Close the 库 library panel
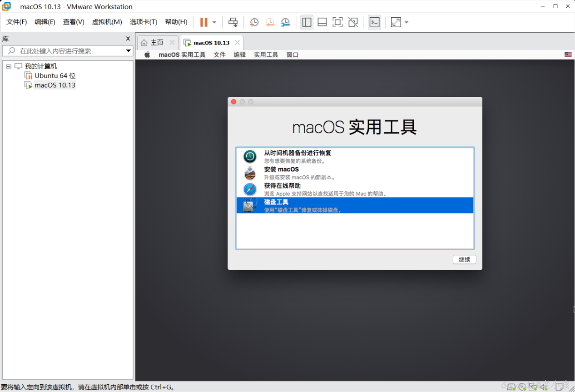This screenshot has width=575, height=392. [128, 39]
